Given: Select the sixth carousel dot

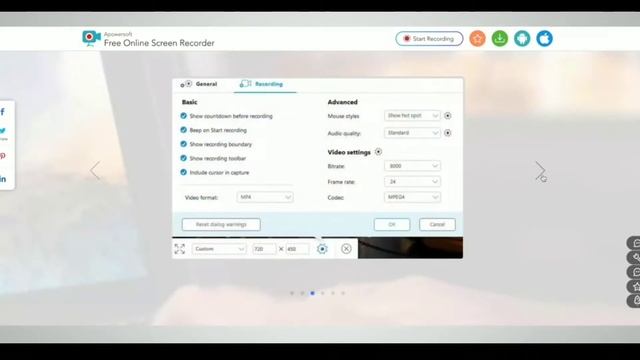Looking at the screenshot, I should 343,293.
